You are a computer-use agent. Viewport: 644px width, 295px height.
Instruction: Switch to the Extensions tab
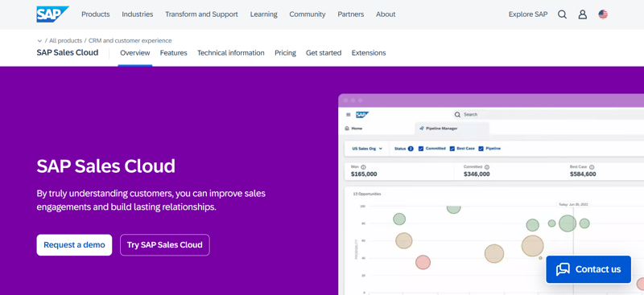pyautogui.click(x=369, y=53)
